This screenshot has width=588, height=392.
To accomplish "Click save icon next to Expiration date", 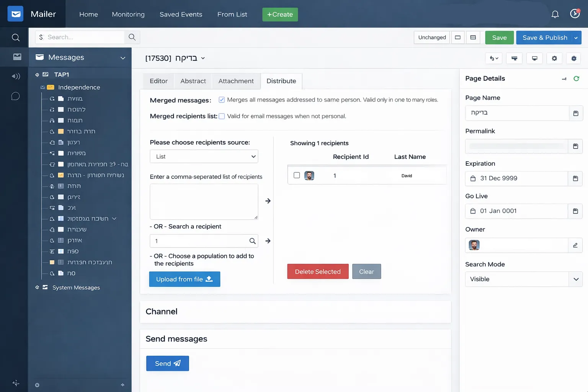I will point(575,178).
